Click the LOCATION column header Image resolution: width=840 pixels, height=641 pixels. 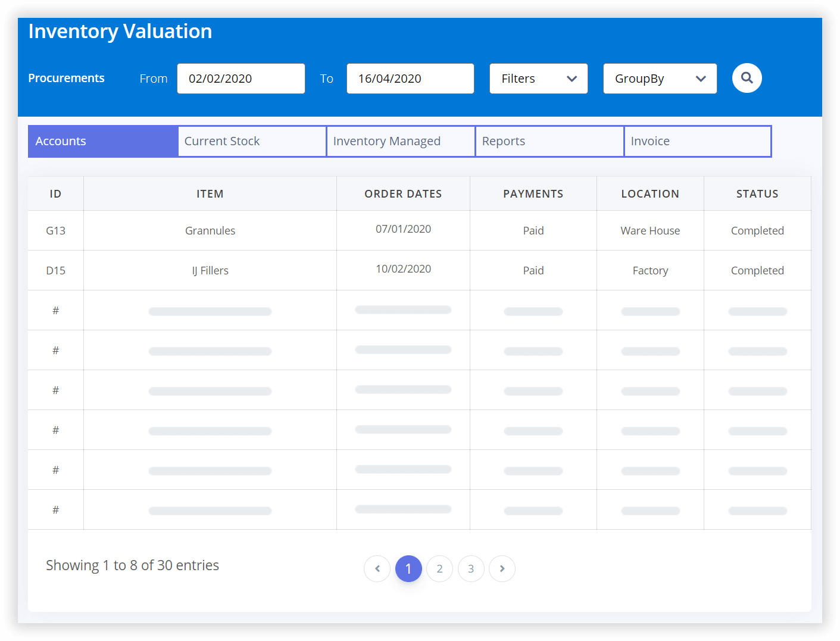(650, 193)
